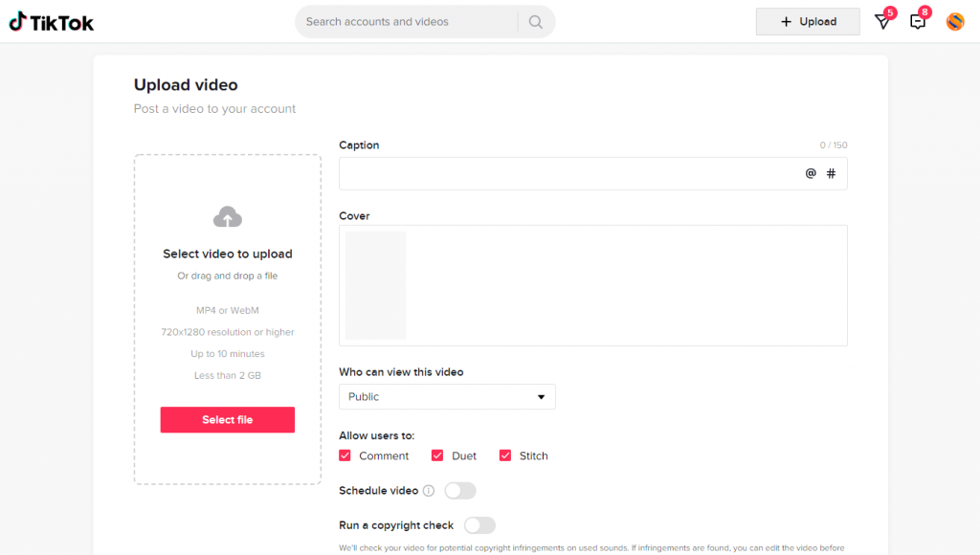This screenshot has width=980, height=555.
Task: Uncheck the Stitch checkbox
Action: pyautogui.click(x=505, y=455)
